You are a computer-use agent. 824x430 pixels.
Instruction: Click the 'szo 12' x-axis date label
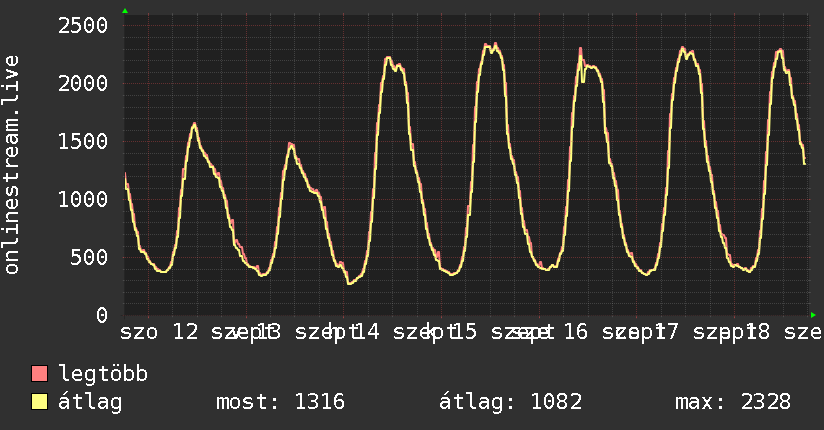pyautogui.click(x=160, y=332)
